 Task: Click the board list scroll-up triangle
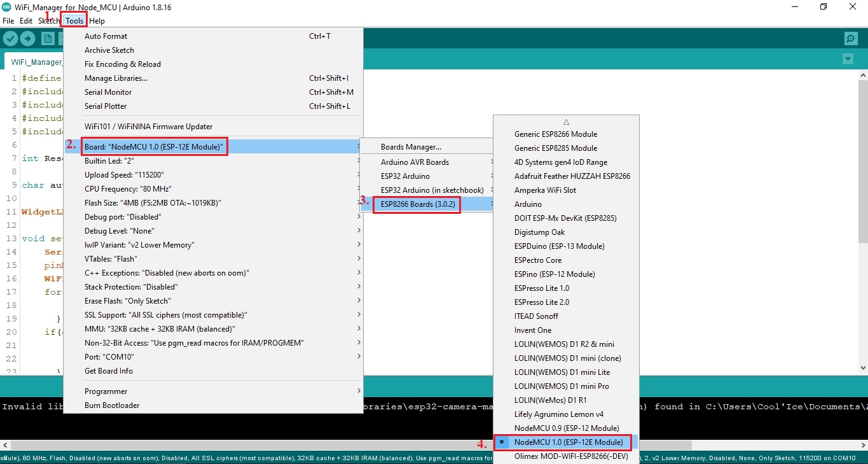pyautogui.click(x=566, y=122)
